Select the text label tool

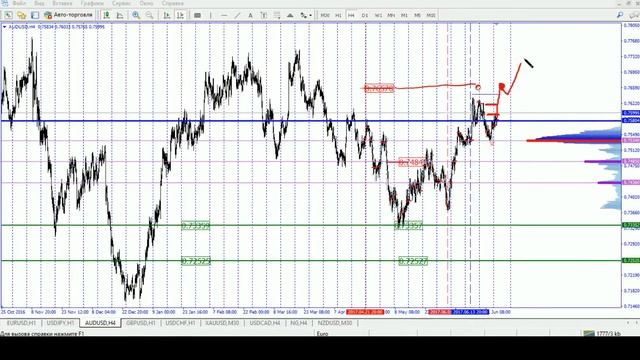click(264, 15)
